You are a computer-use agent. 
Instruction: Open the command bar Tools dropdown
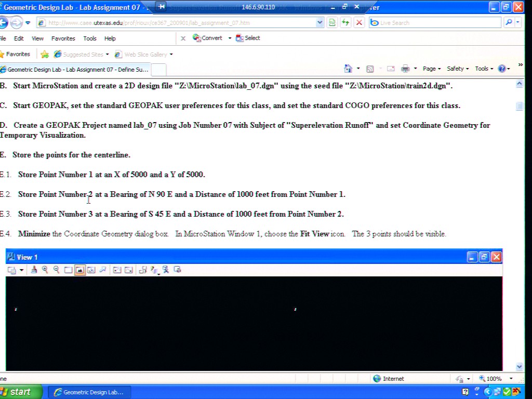(x=484, y=69)
